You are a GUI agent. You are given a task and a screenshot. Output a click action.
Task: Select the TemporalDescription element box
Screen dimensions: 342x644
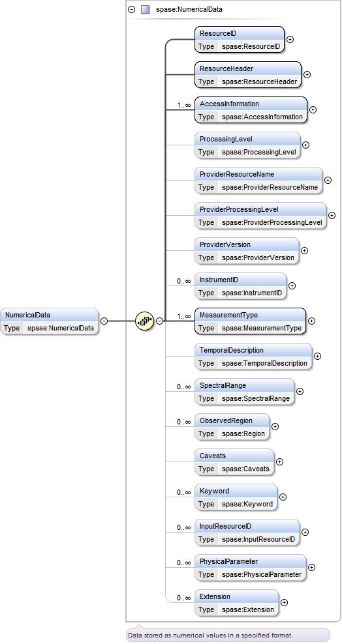(253, 357)
